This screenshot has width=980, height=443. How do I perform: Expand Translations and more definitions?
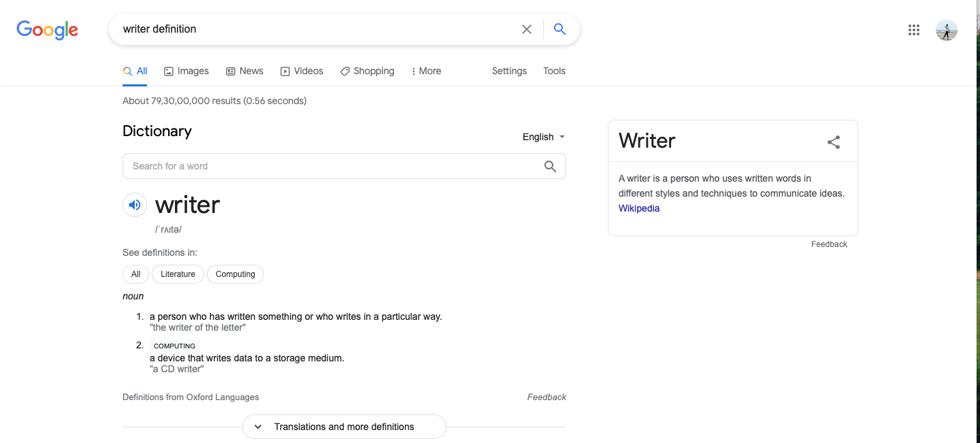tap(344, 427)
